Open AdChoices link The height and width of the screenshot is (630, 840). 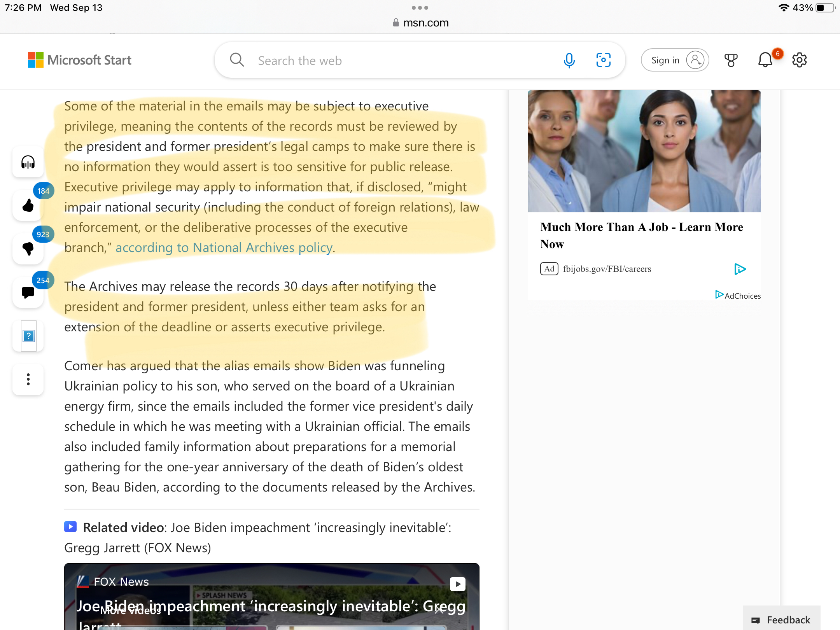738,296
